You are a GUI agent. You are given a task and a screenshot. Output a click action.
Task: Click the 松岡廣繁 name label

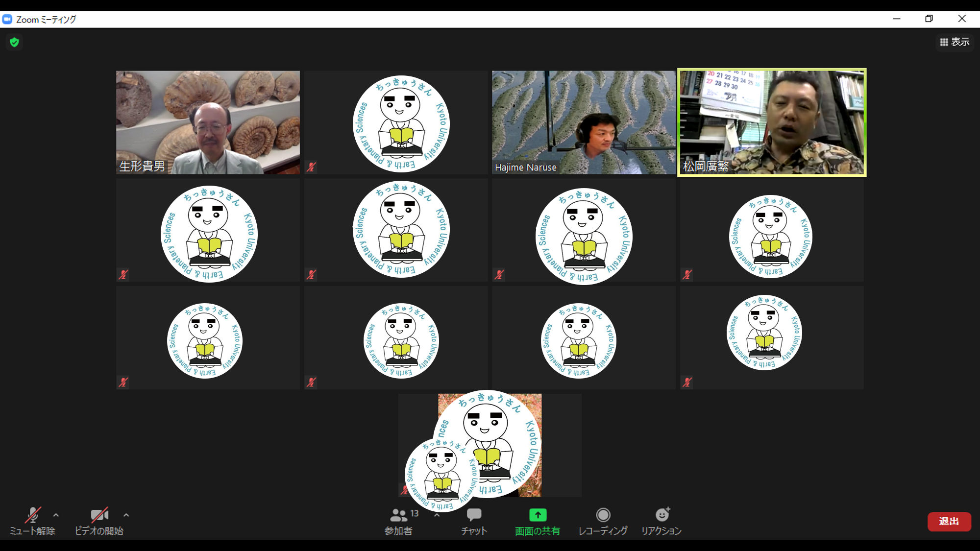click(706, 167)
